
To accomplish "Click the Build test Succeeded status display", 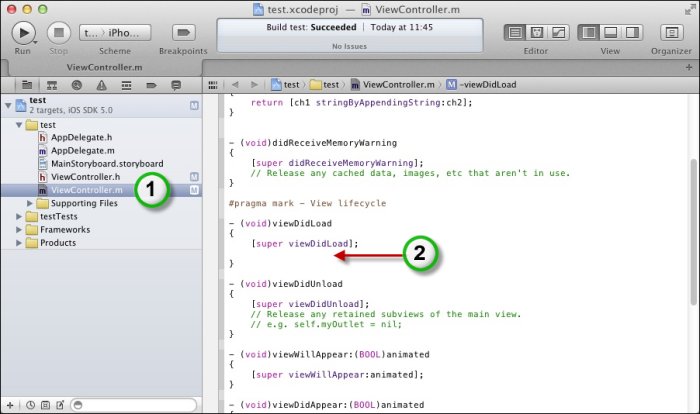I will (350, 36).
